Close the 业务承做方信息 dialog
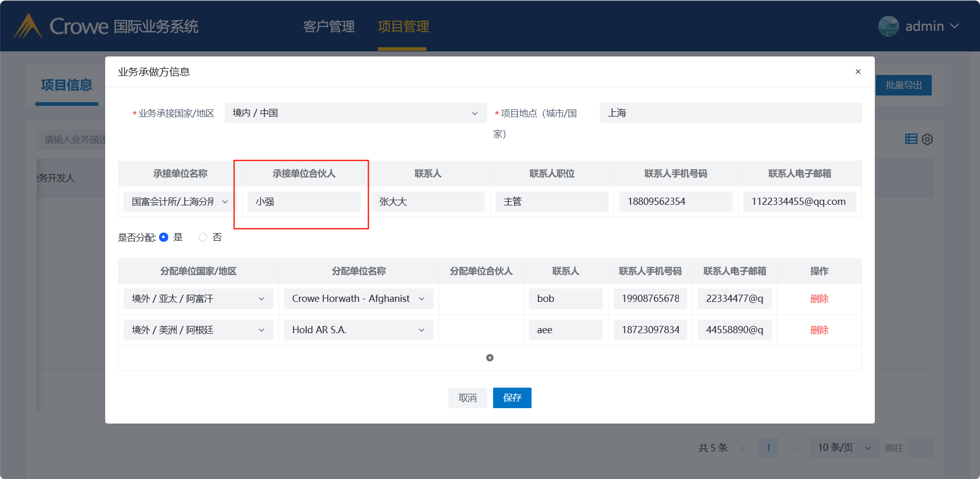 coord(858,72)
